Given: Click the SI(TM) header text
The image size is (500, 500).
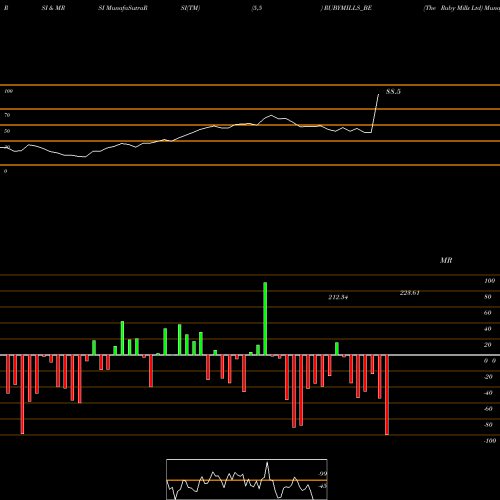Looking at the screenshot, I should (190, 8).
